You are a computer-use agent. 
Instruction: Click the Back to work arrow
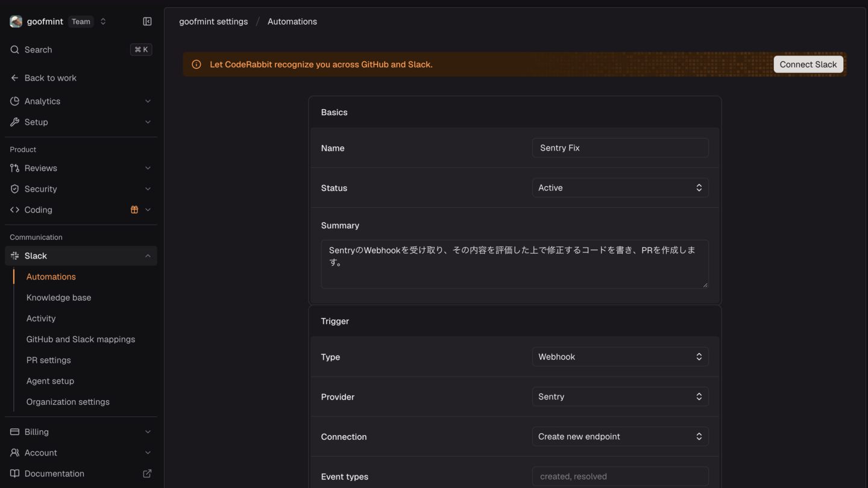(14, 78)
